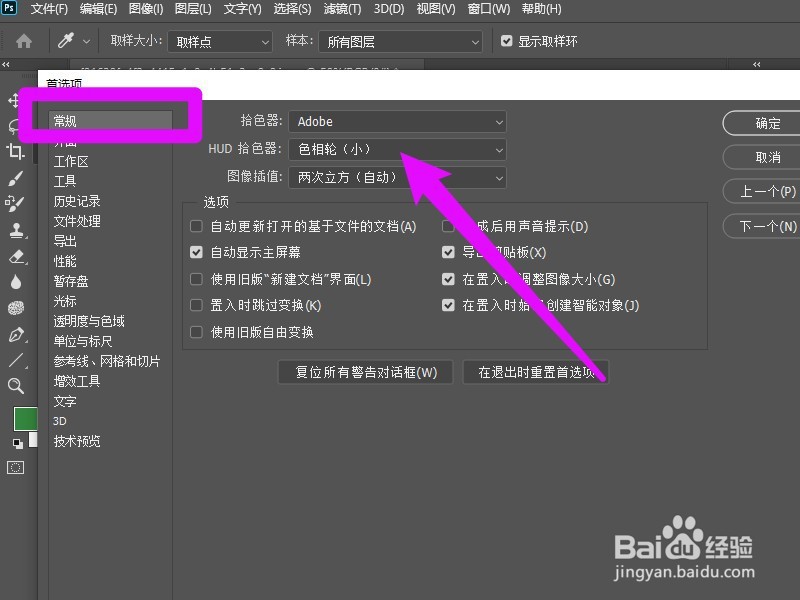Open 图像插值 dropdown

coord(397,178)
